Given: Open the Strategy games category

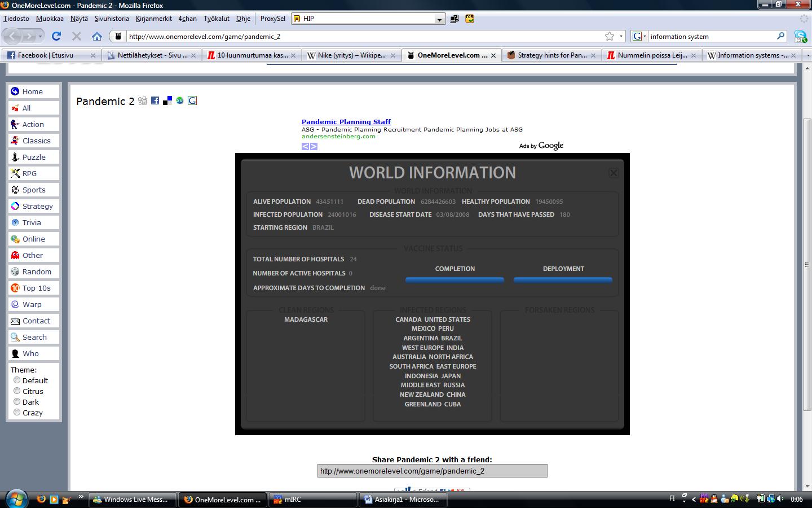Looking at the screenshot, I should (37, 206).
